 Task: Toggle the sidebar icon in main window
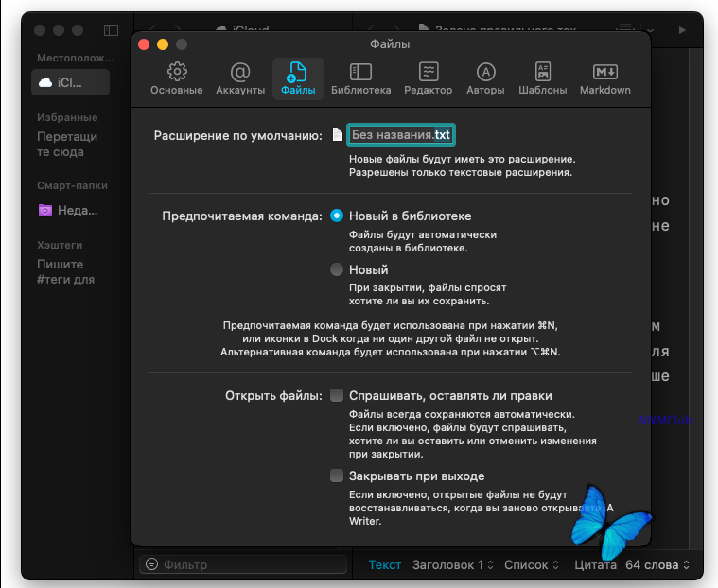tap(111, 30)
